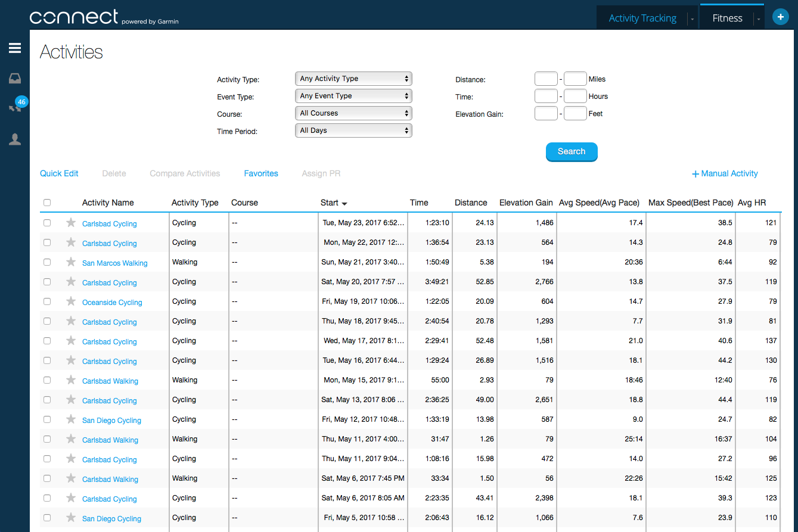Click the blue plus button at top right
Screen dimensions: 798x532
tap(781, 17)
